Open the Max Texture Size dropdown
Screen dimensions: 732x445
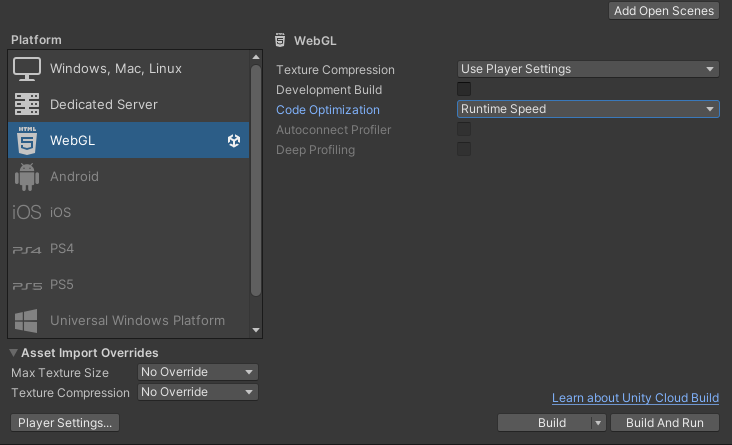coord(197,372)
